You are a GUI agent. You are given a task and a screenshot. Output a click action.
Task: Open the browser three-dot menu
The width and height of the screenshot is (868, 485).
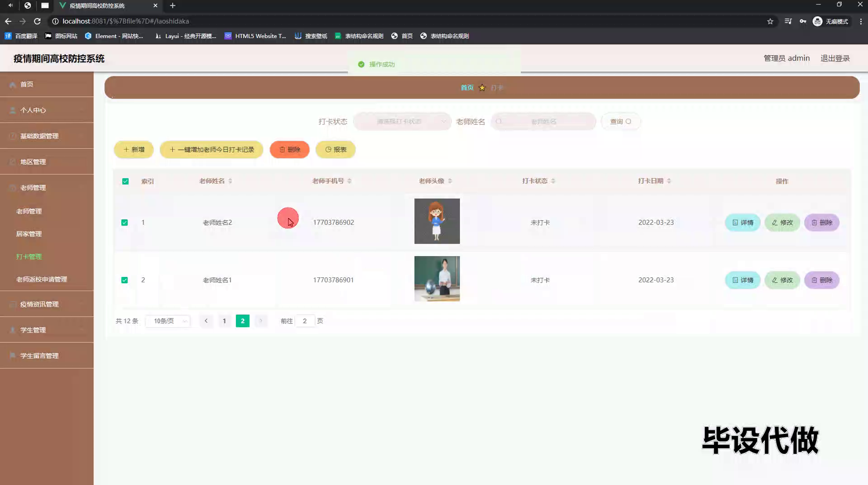(861, 21)
